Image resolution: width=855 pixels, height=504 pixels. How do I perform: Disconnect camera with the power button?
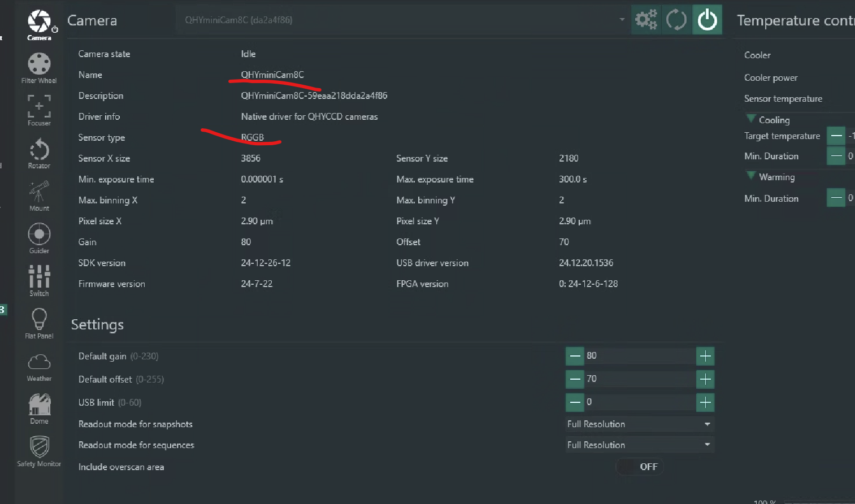[707, 20]
